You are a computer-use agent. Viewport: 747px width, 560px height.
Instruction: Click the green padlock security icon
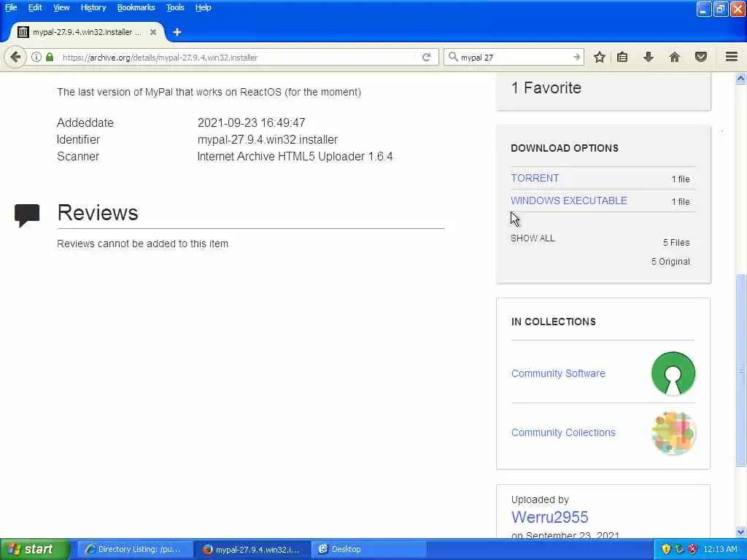pos(50,57)
